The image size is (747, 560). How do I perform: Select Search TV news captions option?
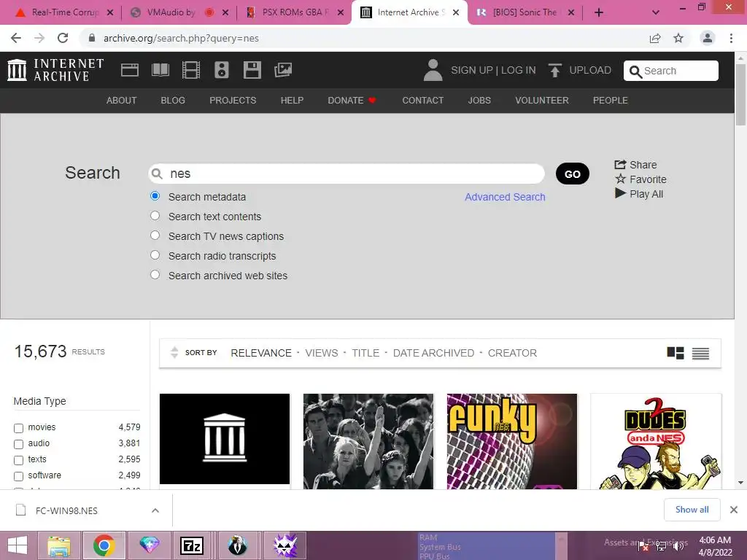[155, 236]
